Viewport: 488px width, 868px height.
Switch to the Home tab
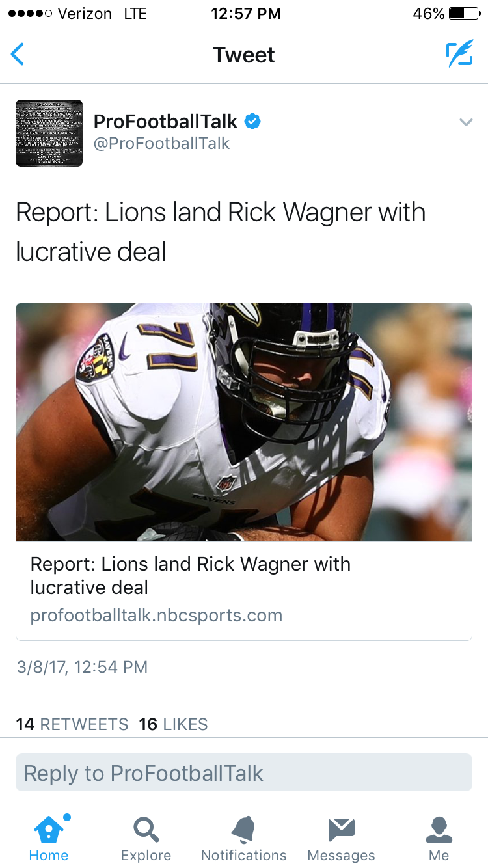(49, 838)
